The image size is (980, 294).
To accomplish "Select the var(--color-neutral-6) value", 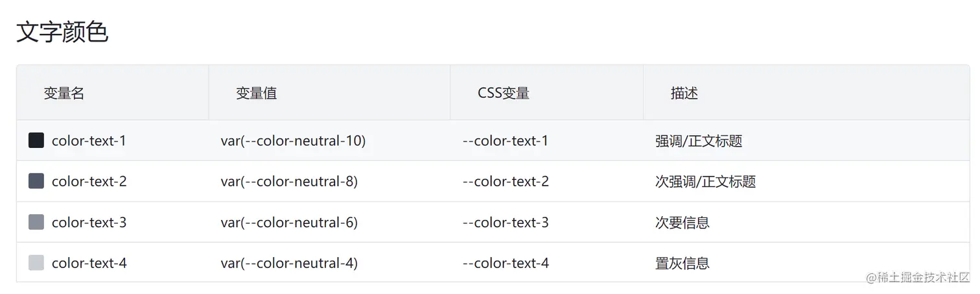I will 289,222.
